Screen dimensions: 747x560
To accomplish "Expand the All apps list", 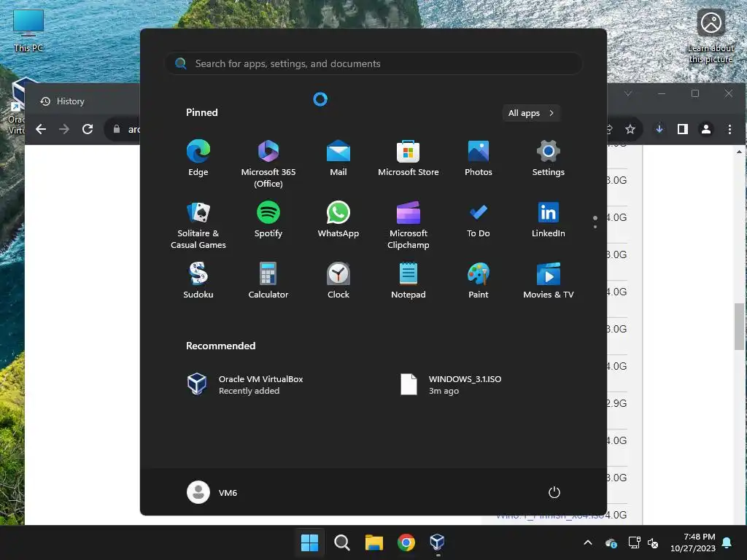I will tap(531, 113).
